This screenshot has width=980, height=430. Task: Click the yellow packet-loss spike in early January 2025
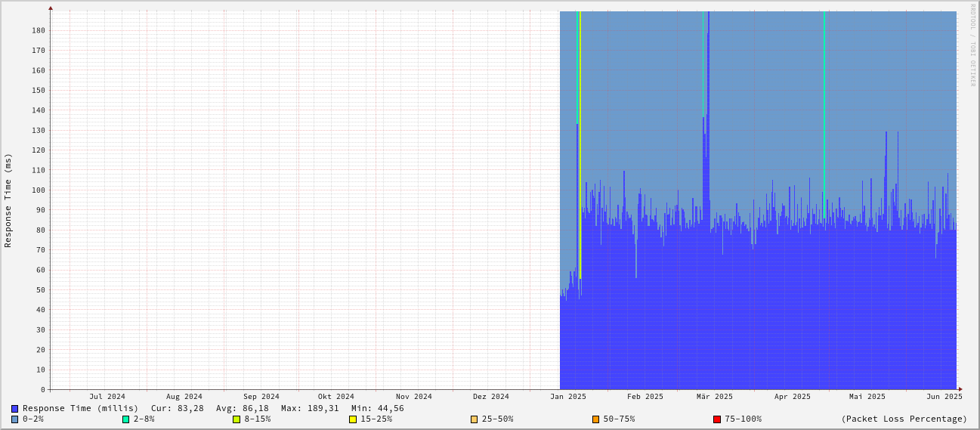[x=580, y=144]
